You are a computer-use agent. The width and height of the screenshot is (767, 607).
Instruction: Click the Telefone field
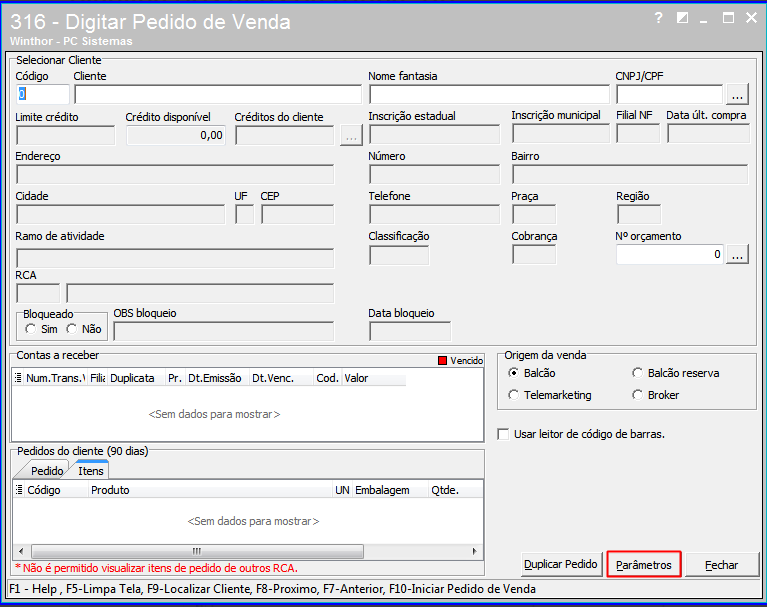[x=435, y=214]
